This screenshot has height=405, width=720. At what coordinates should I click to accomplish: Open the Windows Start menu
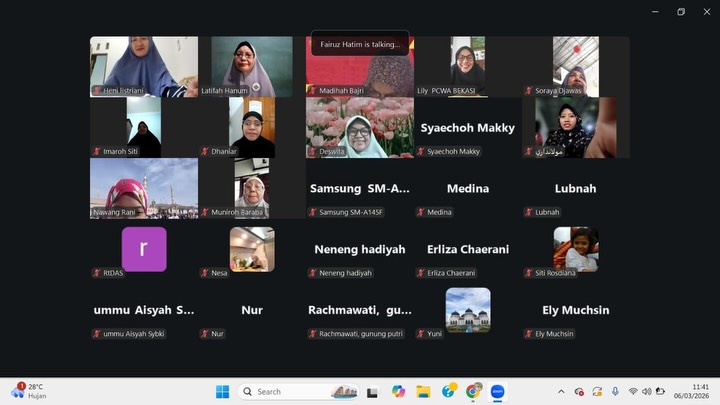(222, 391)
